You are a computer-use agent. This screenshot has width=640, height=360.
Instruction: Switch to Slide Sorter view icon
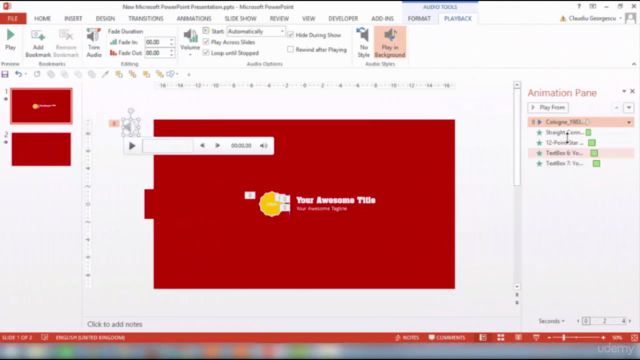(500, 338)
